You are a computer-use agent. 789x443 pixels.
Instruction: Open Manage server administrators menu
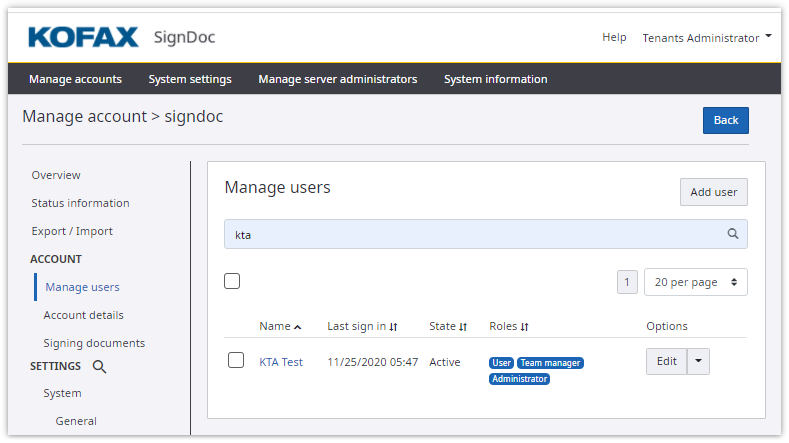tap(337, 79)
